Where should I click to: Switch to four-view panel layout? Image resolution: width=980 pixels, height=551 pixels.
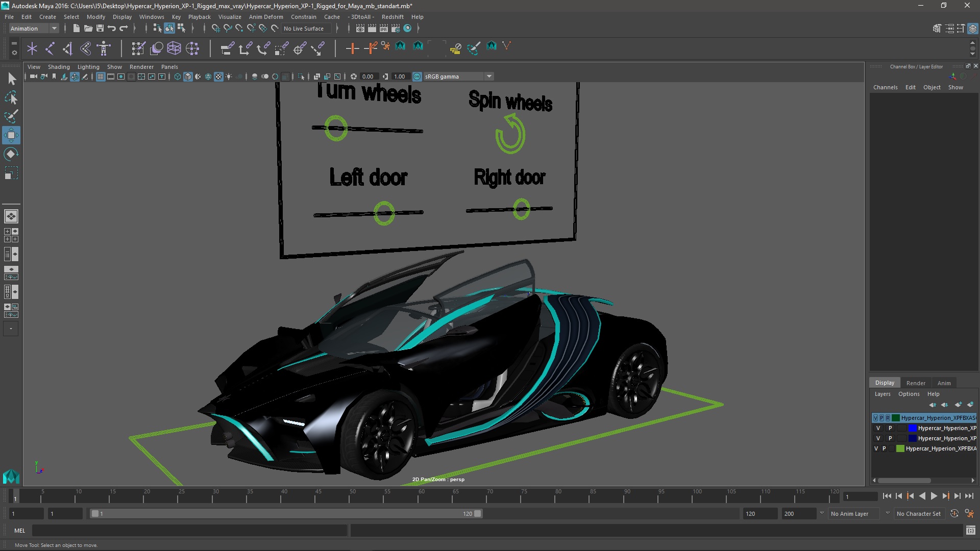pyautogui.click(x=11, y=235)
